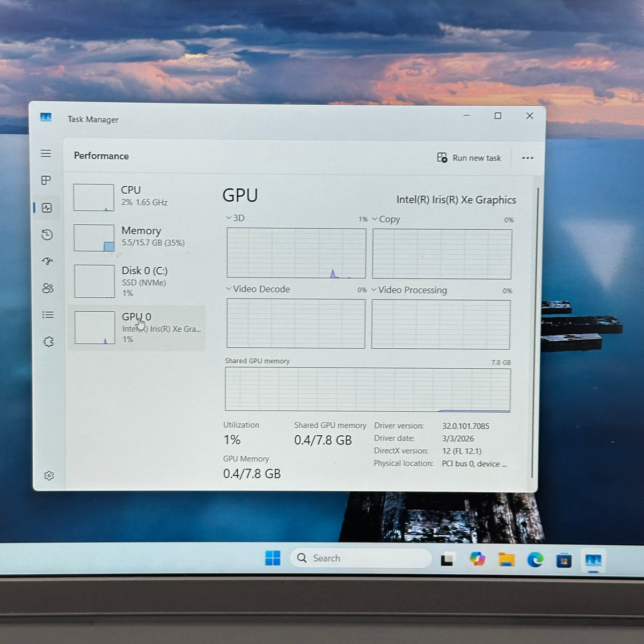The image size is (644, 644).
Task: Click the Utilization 1% value
Action: (x=232, y=440)
